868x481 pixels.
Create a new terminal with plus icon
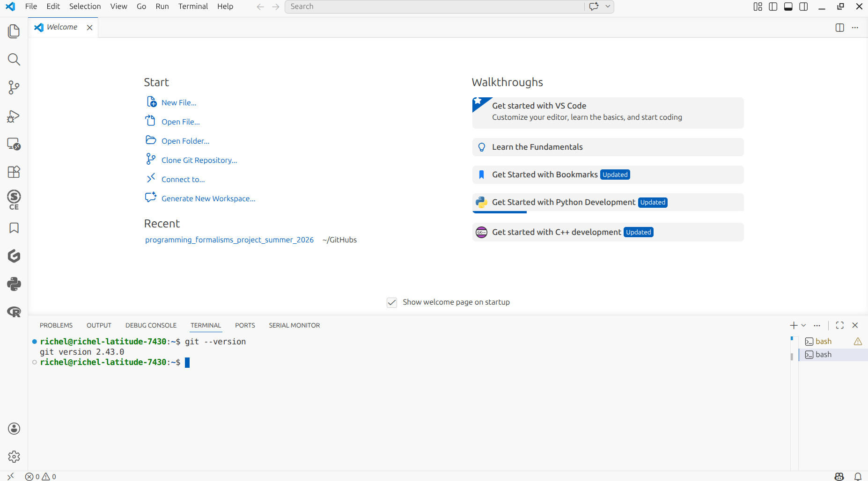(x=794, y=325)
